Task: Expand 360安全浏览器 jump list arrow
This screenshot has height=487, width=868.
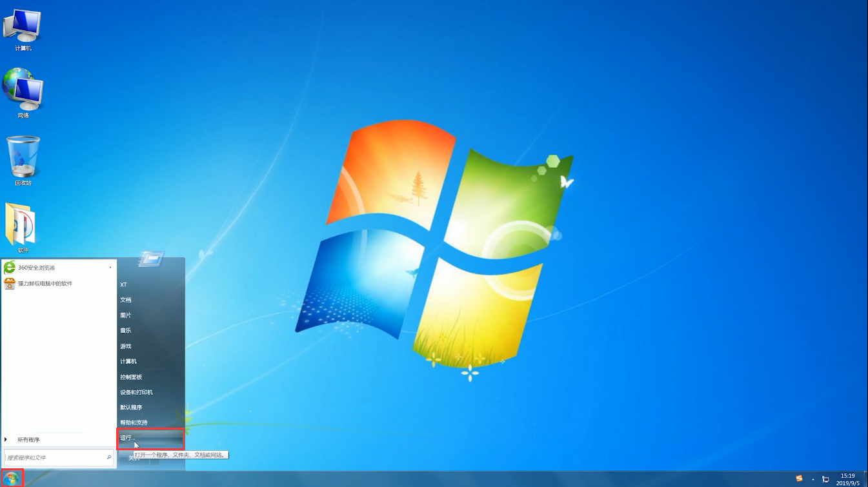Action: tap(110, 268)
